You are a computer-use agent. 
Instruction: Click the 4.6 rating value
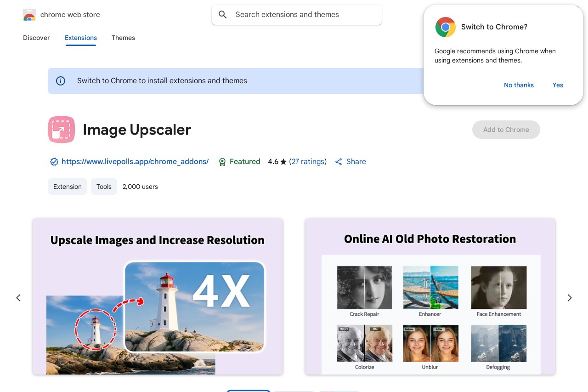click(273, 162)
